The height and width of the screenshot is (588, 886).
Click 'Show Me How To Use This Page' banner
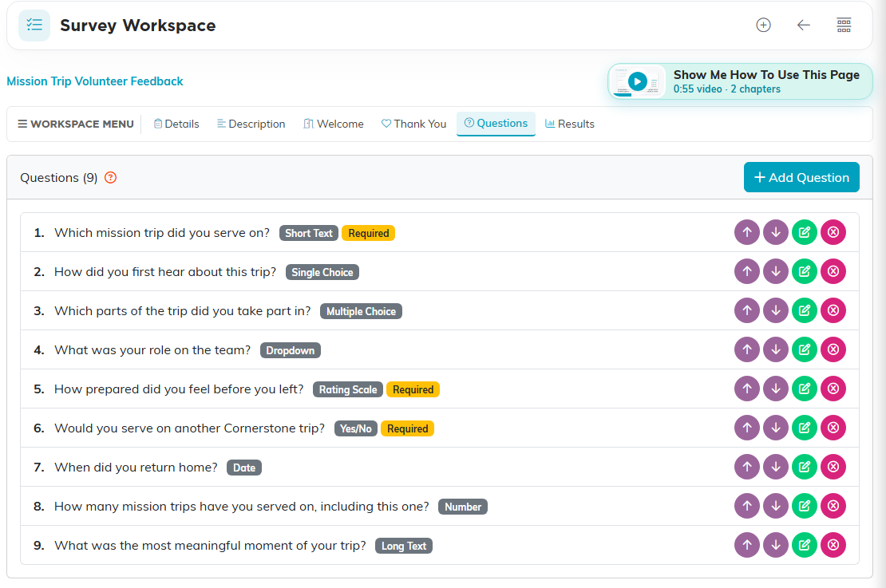pyautogui.click(x=740, y=81)
